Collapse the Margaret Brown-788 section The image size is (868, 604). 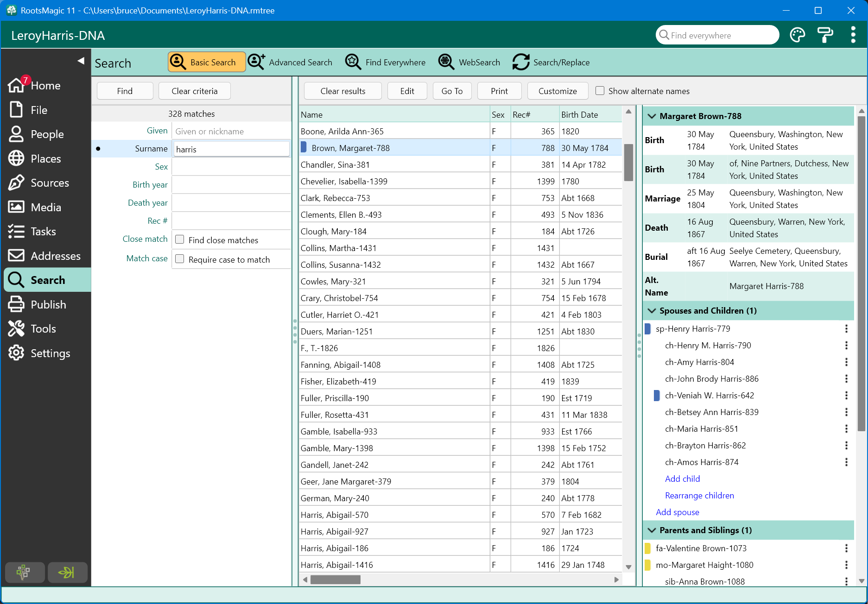652,116
